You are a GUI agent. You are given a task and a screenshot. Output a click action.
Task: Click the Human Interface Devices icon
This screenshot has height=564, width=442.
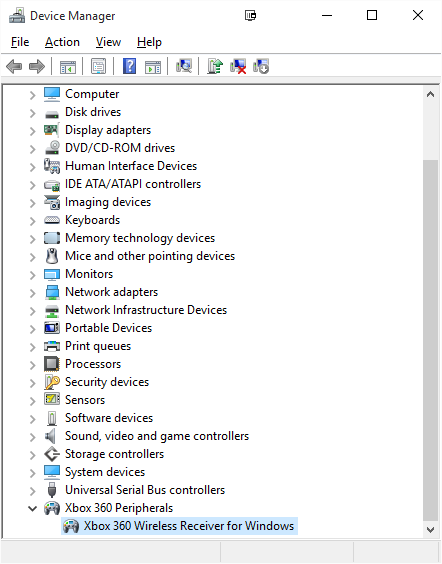(52, 166)
